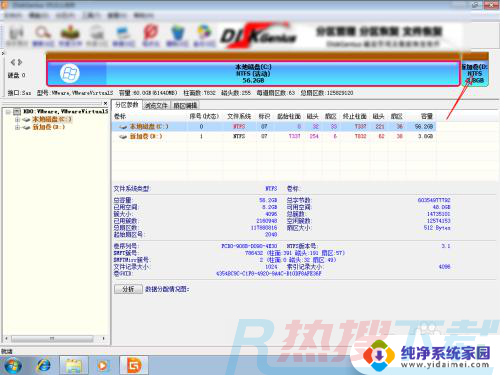
Task: Click the tree scrollbar left arrow
Action: pyautogui.click(x=6, y=339)
